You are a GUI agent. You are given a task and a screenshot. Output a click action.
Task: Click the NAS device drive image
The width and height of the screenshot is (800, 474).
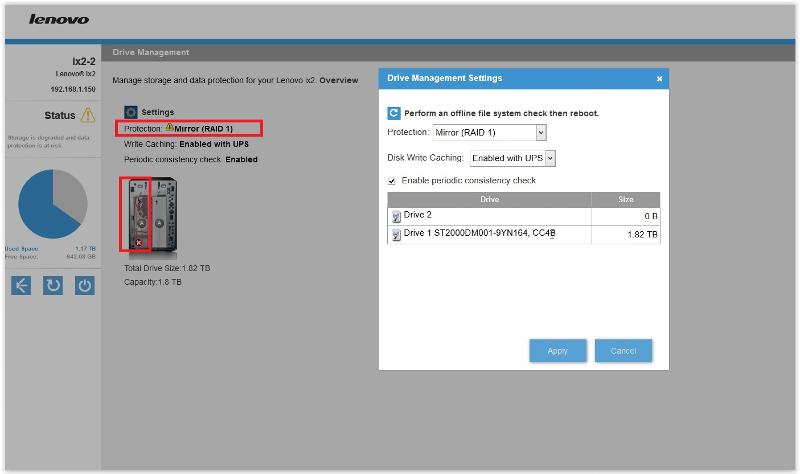click(x=151, y=216)
